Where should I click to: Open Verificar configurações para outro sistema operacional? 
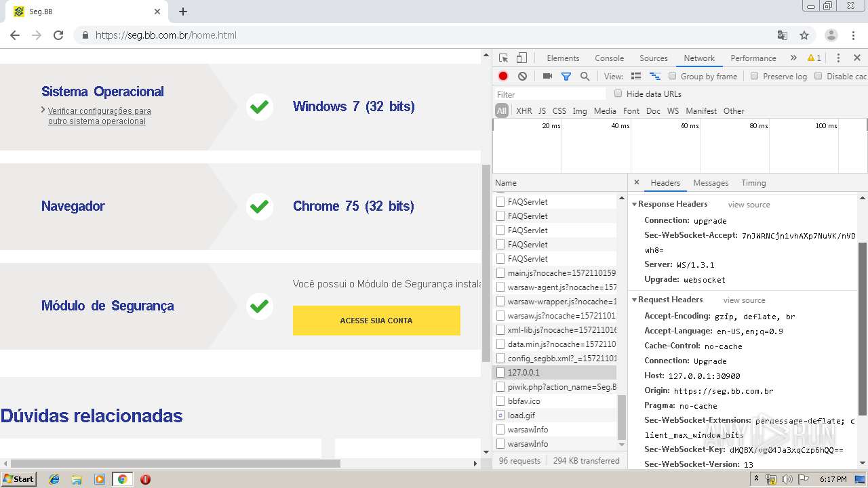99,116
